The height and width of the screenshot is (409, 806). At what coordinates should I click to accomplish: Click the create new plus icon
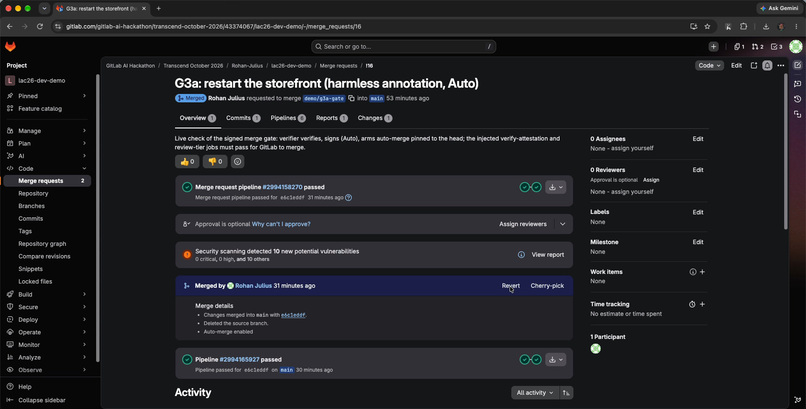coord(713,47)
